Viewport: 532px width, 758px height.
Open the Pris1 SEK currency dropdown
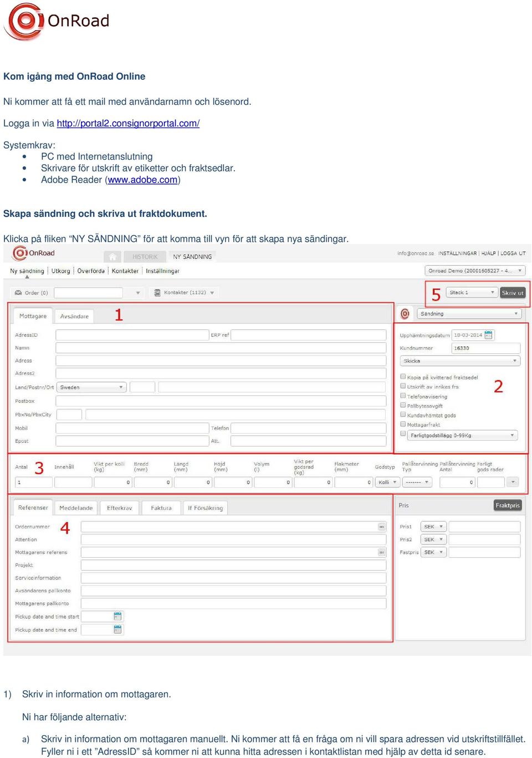coord(434,526)
